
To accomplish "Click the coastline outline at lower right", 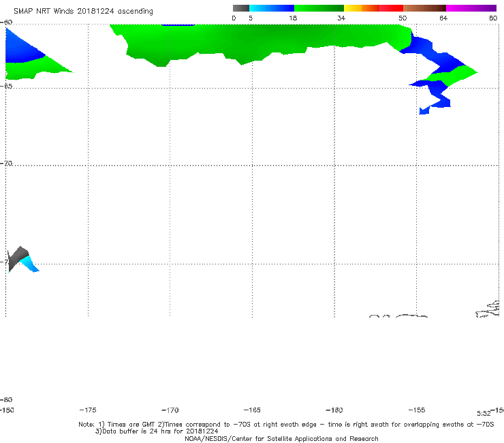I will (487, 309).
